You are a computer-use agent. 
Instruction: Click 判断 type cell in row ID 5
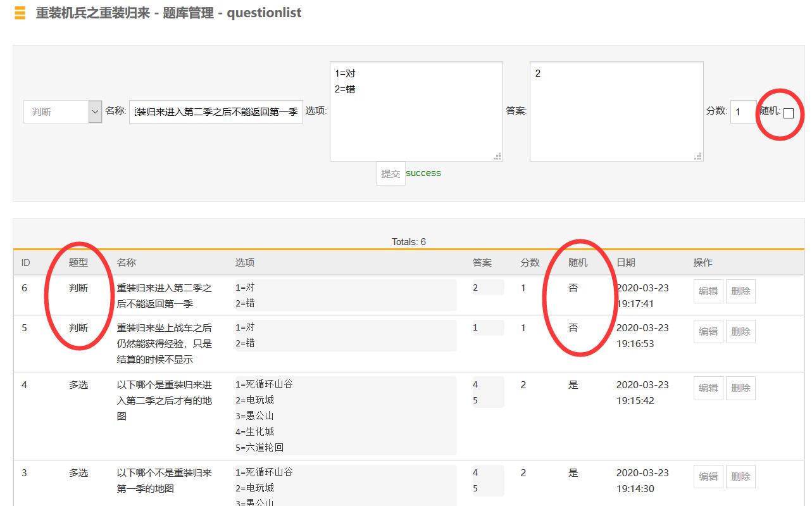pyautogui.click(x=78, y=327)
